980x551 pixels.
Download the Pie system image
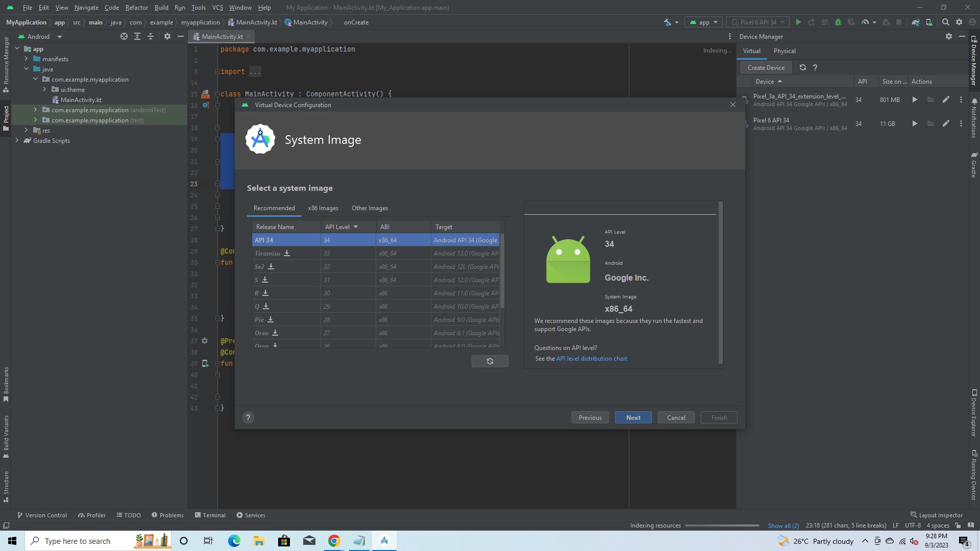coord(271,320)
